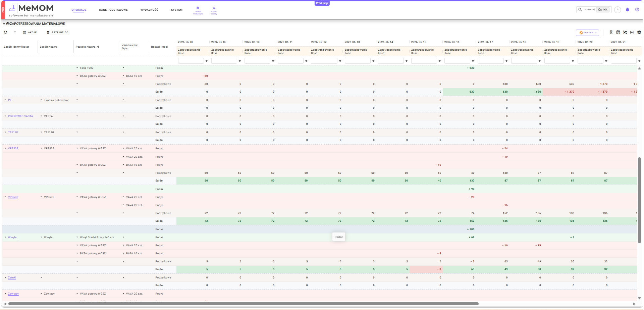Open the SYSTEM menu
Viewport: 644px width, 310px height.
(x=177, y=10)
